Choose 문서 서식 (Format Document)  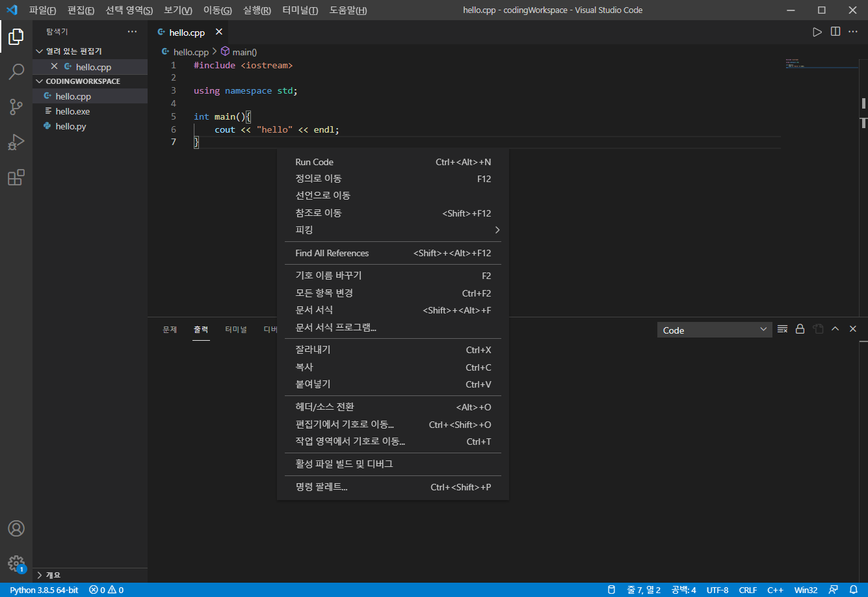(x=393, y=310)
